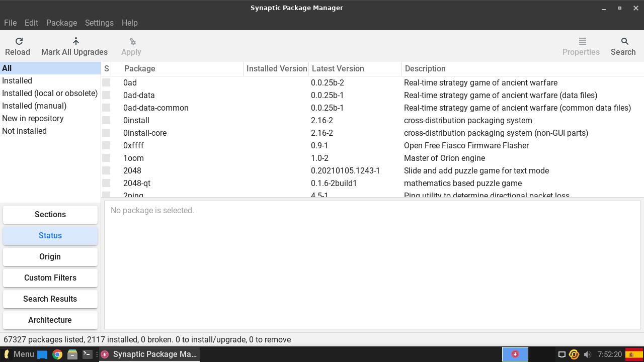Toggle status checkbox for 2048 package

coord(106,170)
